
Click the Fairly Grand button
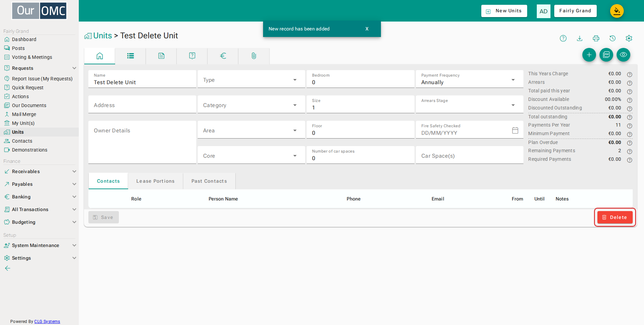[x=575, y=11]
